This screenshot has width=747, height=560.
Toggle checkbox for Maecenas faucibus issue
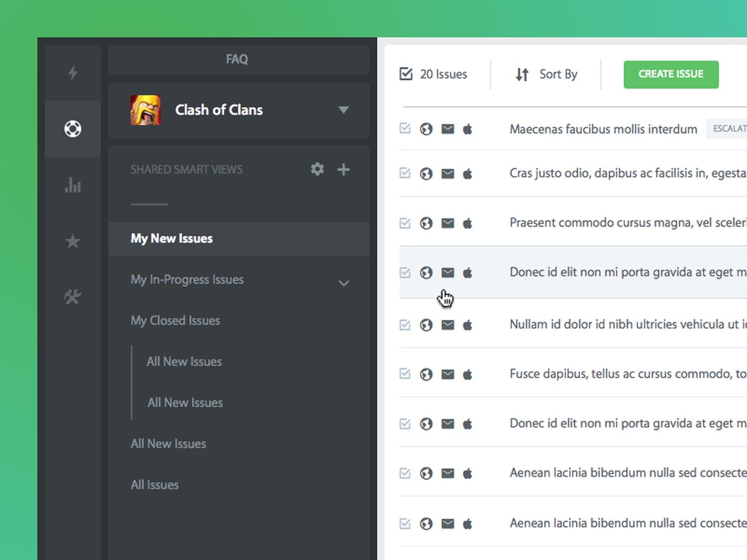[x=405, y=129]
